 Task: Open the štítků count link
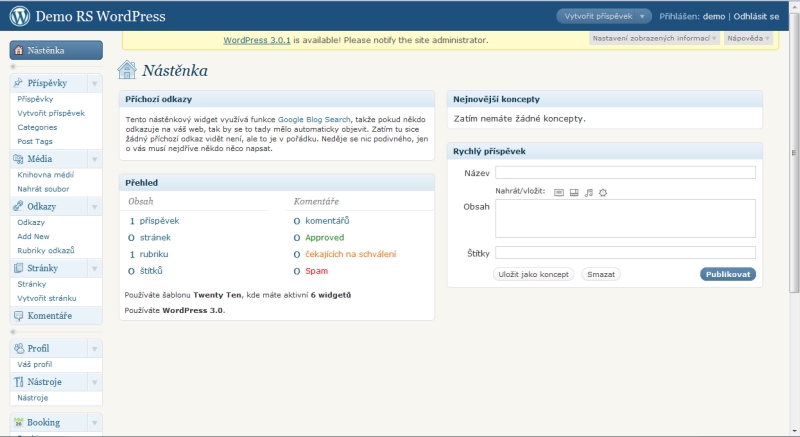tap(151, 271)
